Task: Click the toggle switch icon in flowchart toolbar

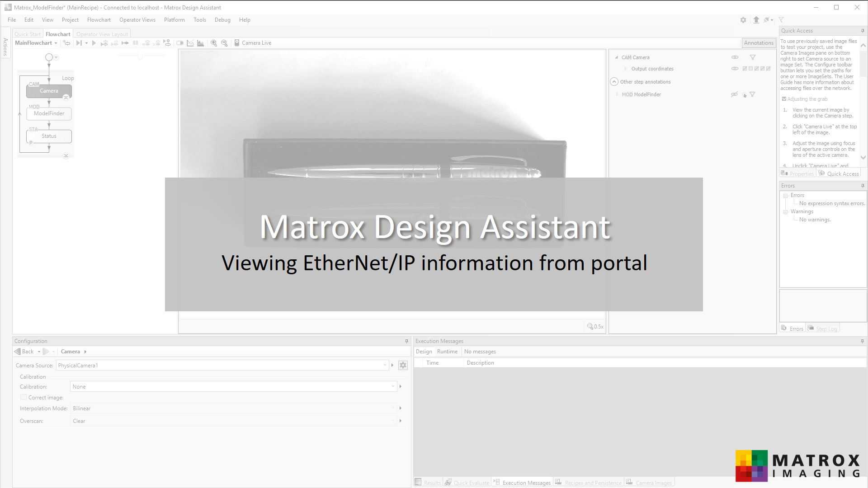Action: 180,43
